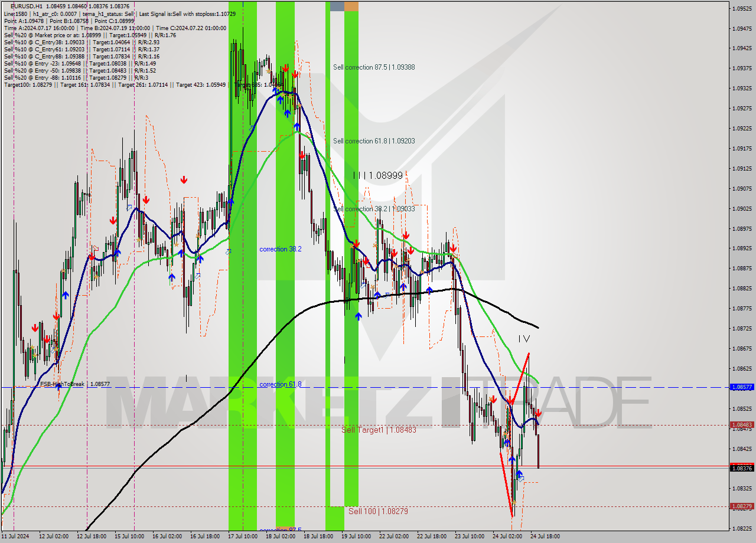This screenshot has width=756, height=543.
Task: Click the 'Sell correction 38.2 | 1.09033' label
Action: click(x=374, y=209)
